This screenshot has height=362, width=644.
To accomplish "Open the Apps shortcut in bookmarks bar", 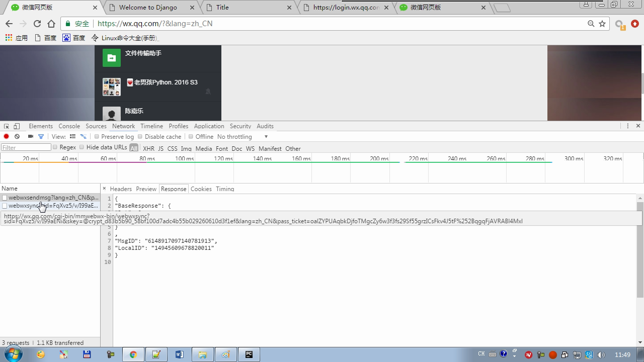I will (x=16, y=38).
